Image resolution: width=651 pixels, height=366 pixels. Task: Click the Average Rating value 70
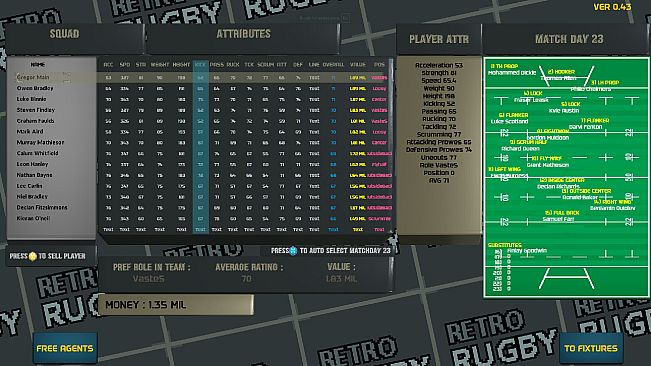(x=246, y=279)
